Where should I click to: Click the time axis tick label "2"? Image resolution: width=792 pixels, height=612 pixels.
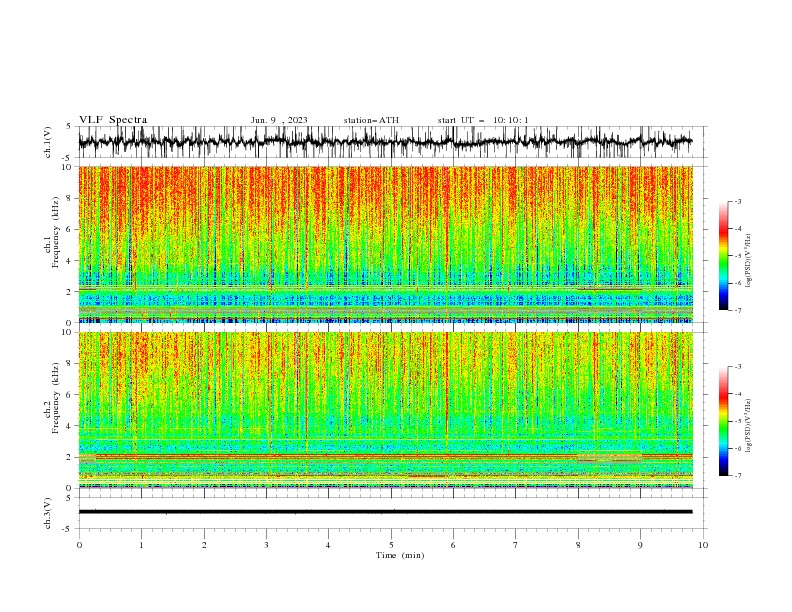coord(204,545)
